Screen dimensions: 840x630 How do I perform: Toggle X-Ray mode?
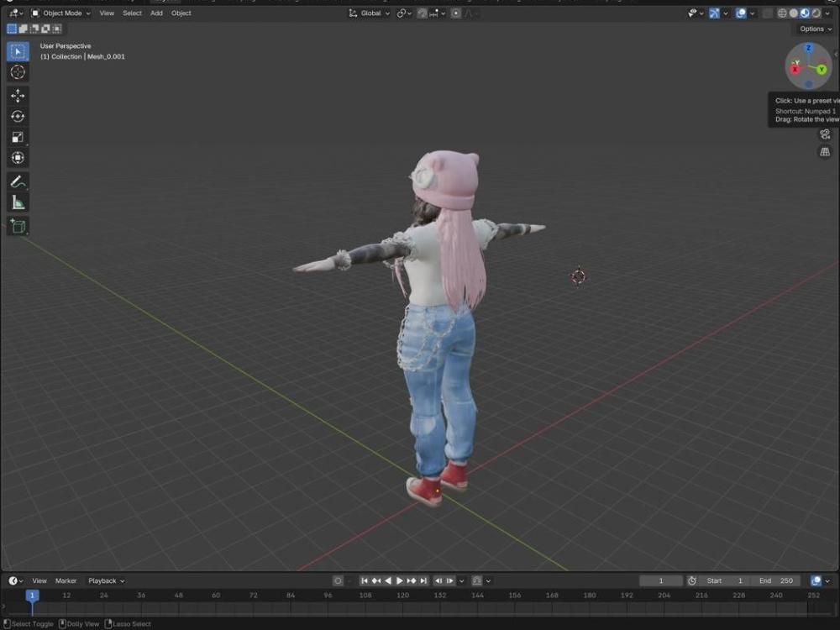767,13
